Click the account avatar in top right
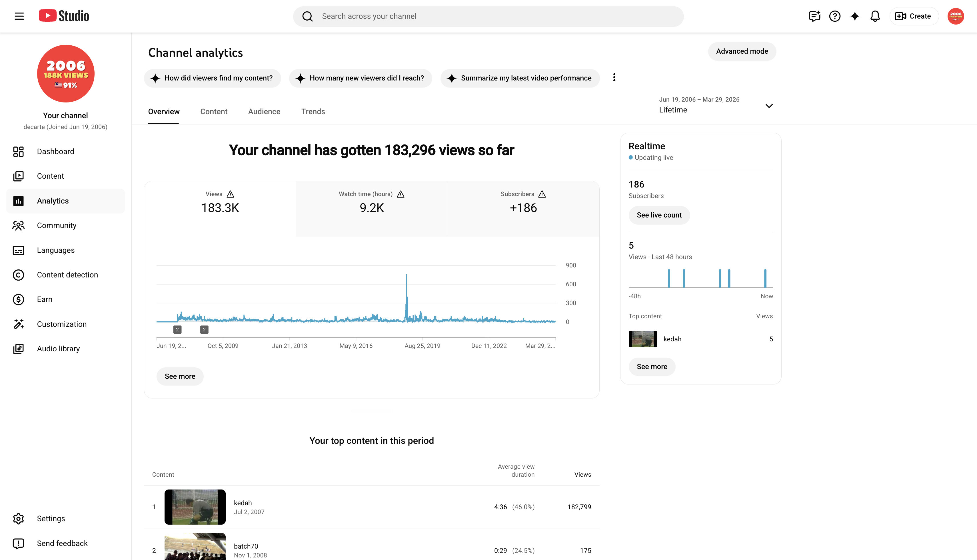The width and height of the screenshot is (977, 560). click(x=956, y=16)
